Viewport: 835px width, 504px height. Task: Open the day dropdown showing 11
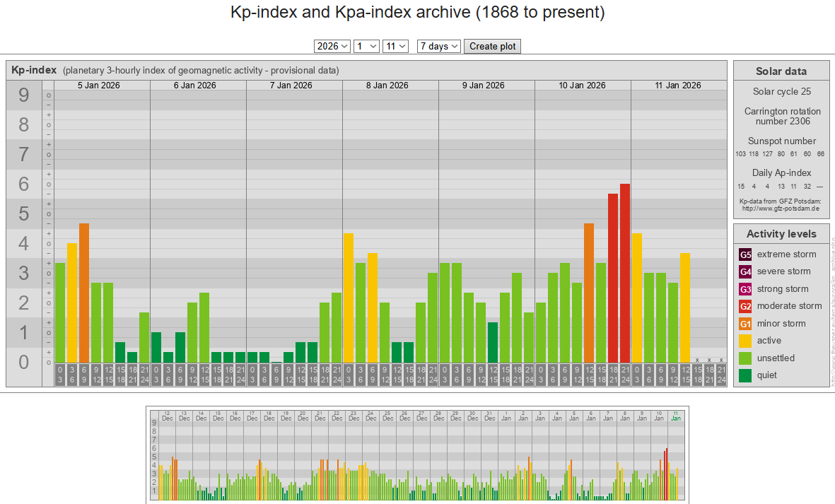[x=395, y=46]
